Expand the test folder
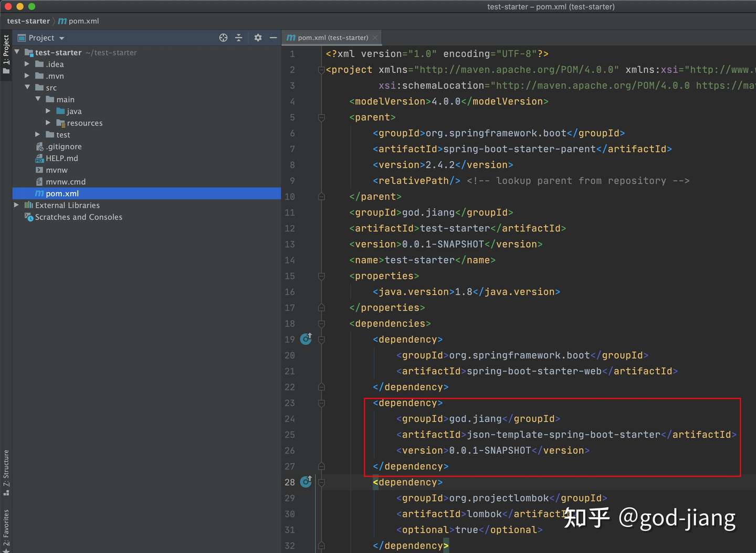The width and height of the screenshot is (756, 553). (37, 134)
